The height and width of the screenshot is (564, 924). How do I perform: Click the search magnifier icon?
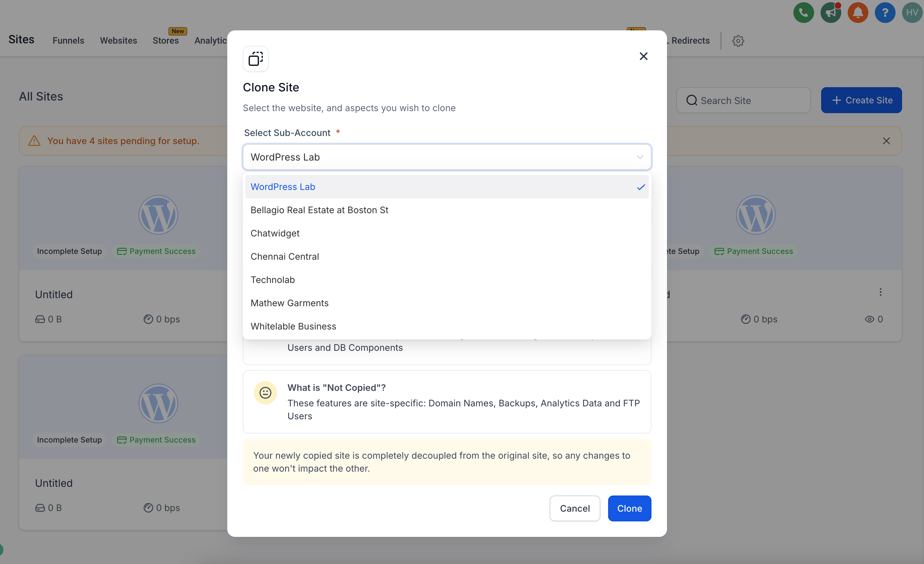[692, 100]
